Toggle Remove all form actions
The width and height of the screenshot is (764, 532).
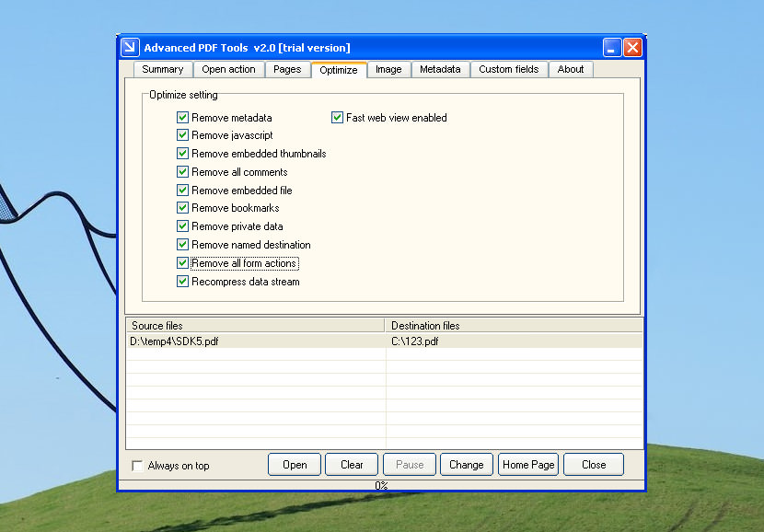(183, 263)
